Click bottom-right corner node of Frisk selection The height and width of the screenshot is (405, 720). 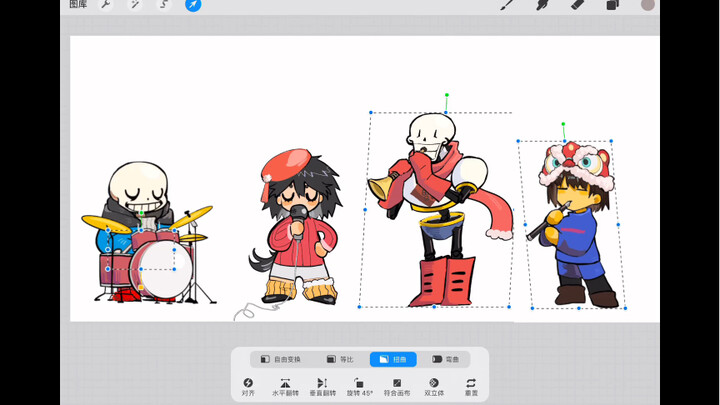click(x=625, y=308)
